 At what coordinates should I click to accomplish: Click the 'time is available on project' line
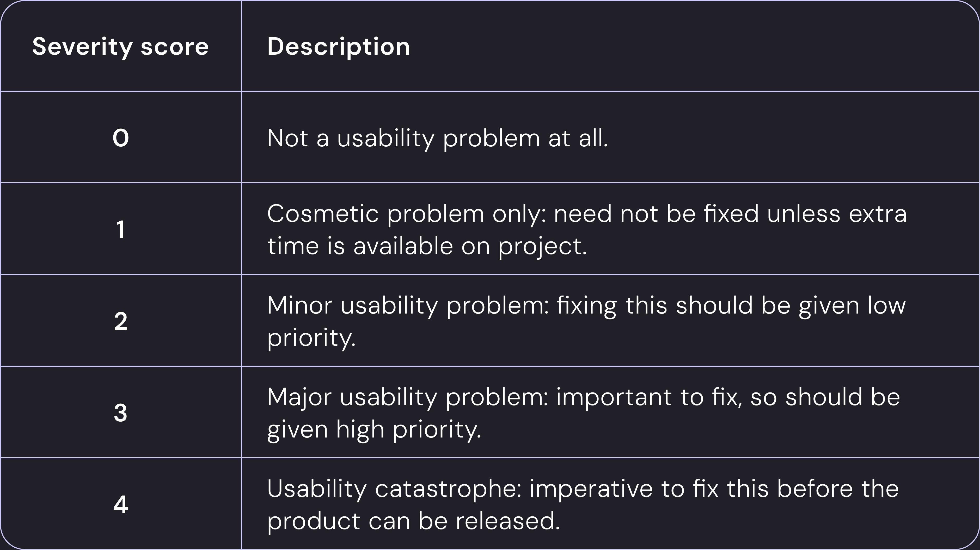(427, 246)
